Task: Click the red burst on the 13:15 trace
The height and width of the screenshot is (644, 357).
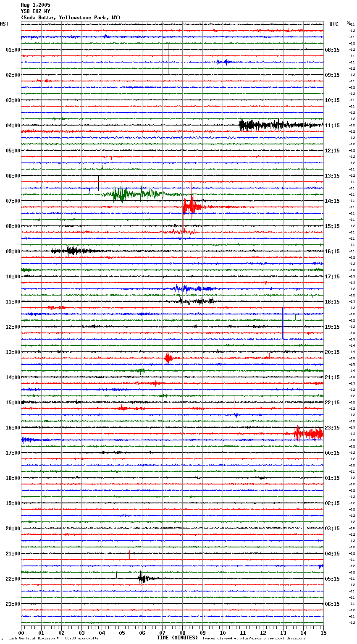Action: 168,358
